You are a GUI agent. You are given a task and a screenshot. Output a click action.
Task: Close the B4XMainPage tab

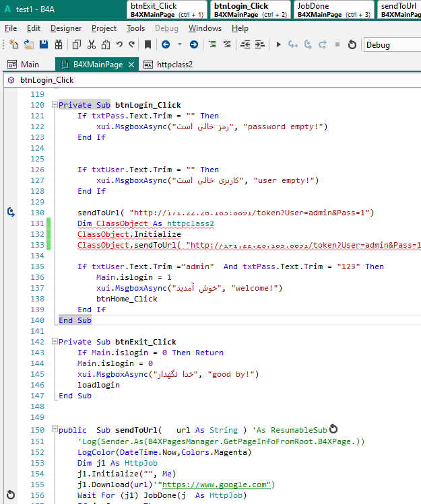click(x=130, y=65)
